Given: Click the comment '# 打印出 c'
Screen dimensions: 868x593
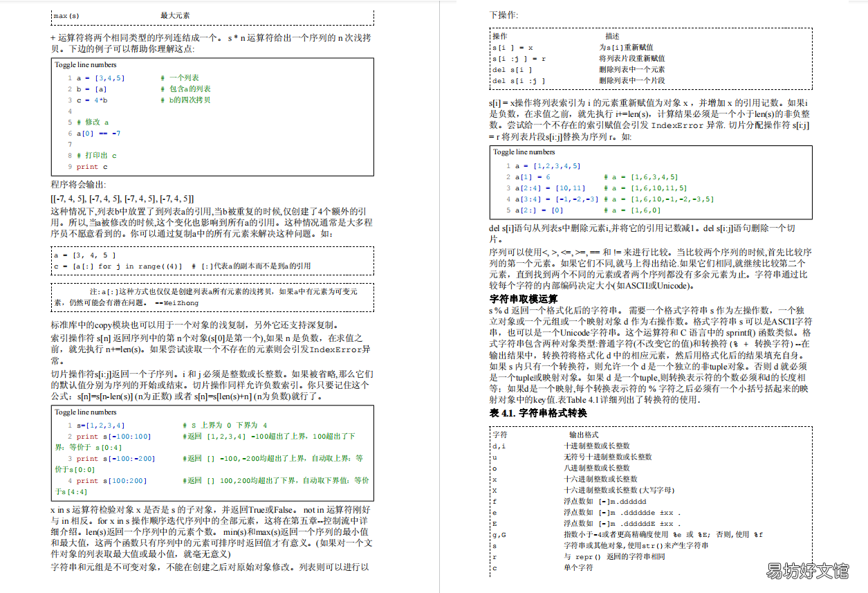Looking at the screenshot, I should 97,156.
